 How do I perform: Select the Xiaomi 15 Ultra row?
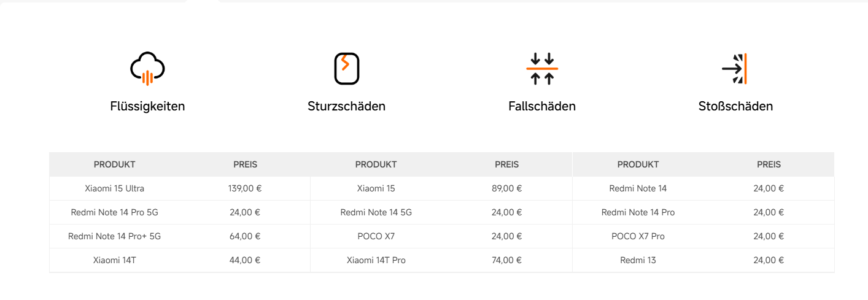pyautogui.click(x=115, y=188)
